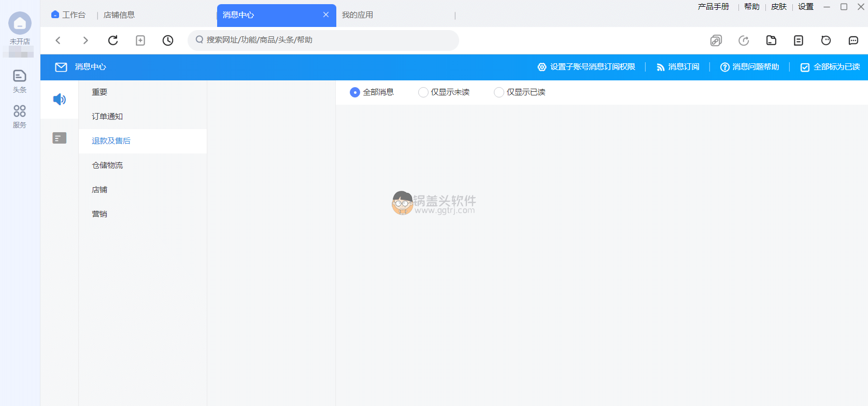868x406 pixels.
Task: Click the browser refresh icon
Action: click(x=113, y=40)
